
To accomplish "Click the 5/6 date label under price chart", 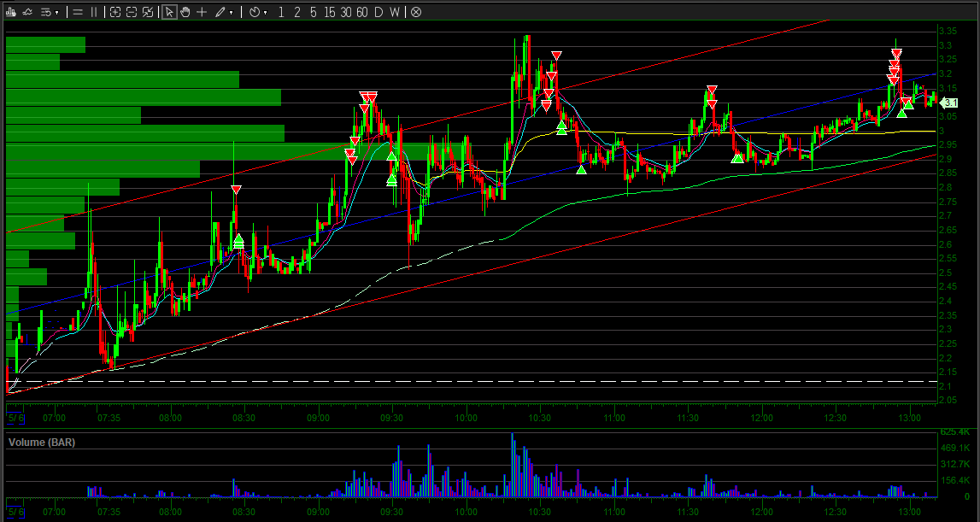I will click(15, 419).
